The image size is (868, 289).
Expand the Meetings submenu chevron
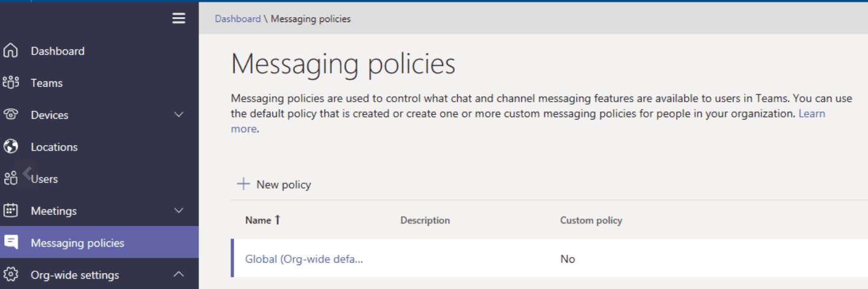click(179, 210)
